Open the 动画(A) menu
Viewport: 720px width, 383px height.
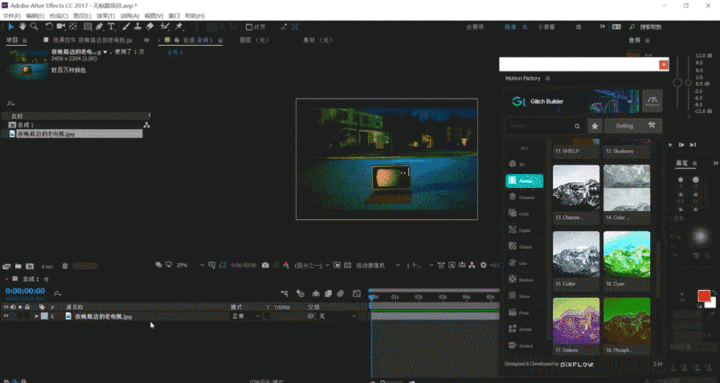point(129,16)
